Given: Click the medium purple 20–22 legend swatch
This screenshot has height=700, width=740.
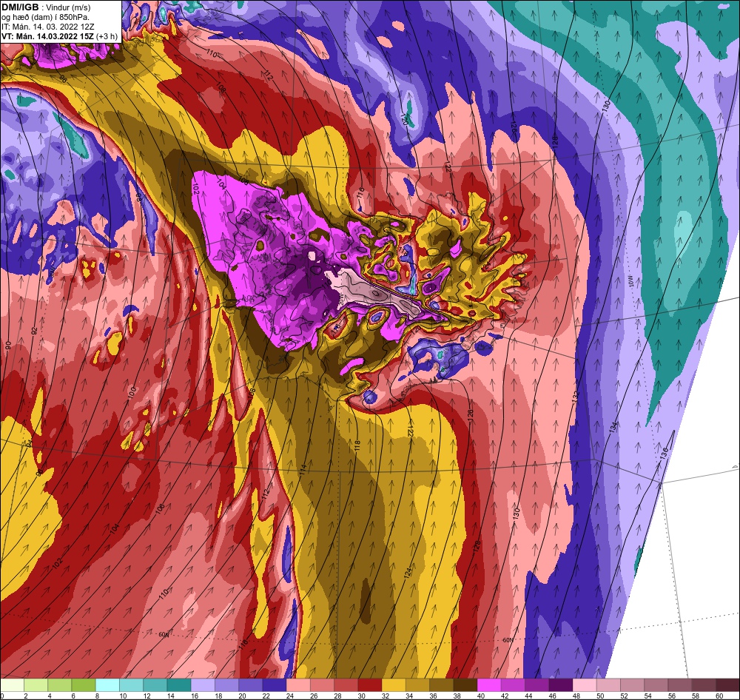Looking at the screenshot, I should click(x=251, y=685).
